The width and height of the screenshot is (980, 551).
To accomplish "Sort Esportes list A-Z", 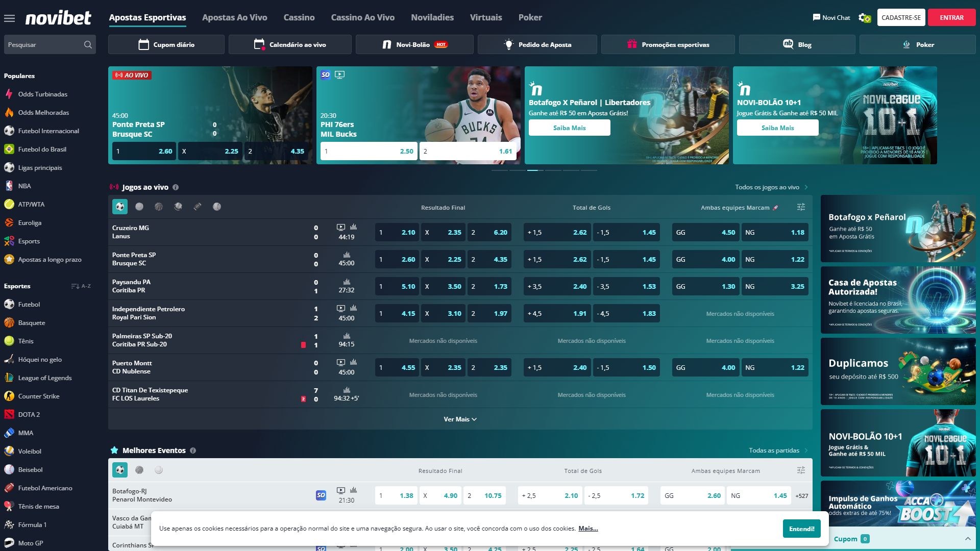I will click(81, 286).
